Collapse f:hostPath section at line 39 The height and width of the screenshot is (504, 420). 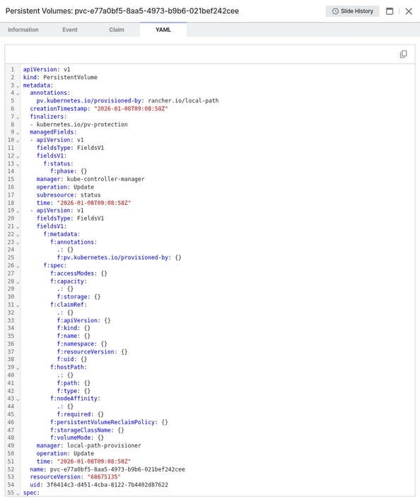point(18,368)
